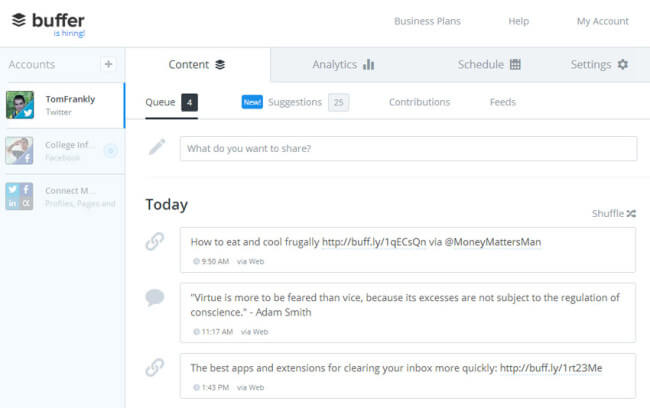Shuffle the queued posts
650x408 pixels.
614,214
